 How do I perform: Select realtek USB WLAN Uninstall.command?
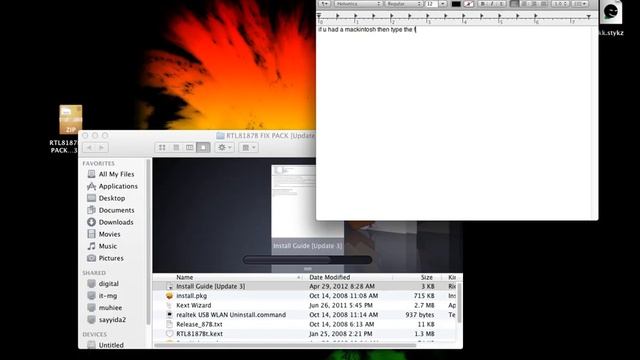305,315
